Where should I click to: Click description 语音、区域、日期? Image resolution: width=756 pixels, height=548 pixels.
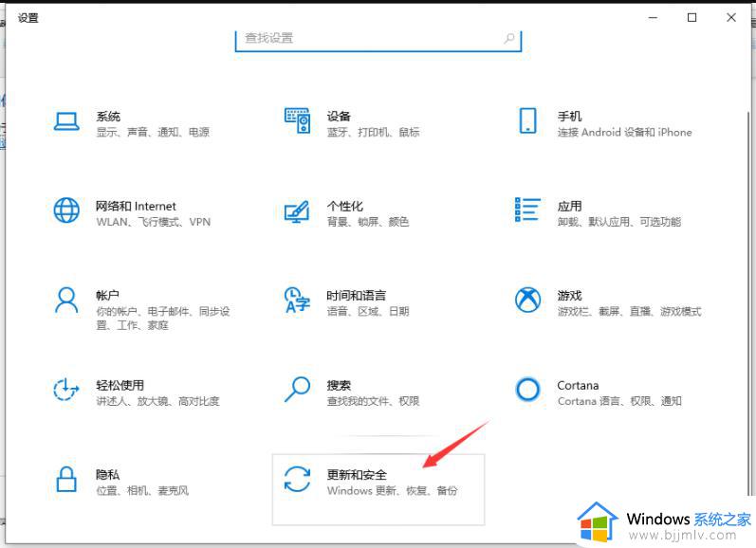coord(368,311)
